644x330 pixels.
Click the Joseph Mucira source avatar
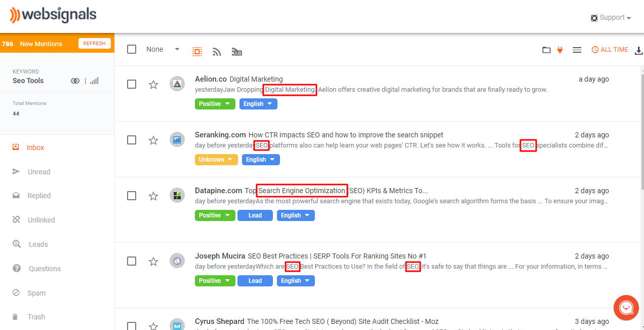177,261
